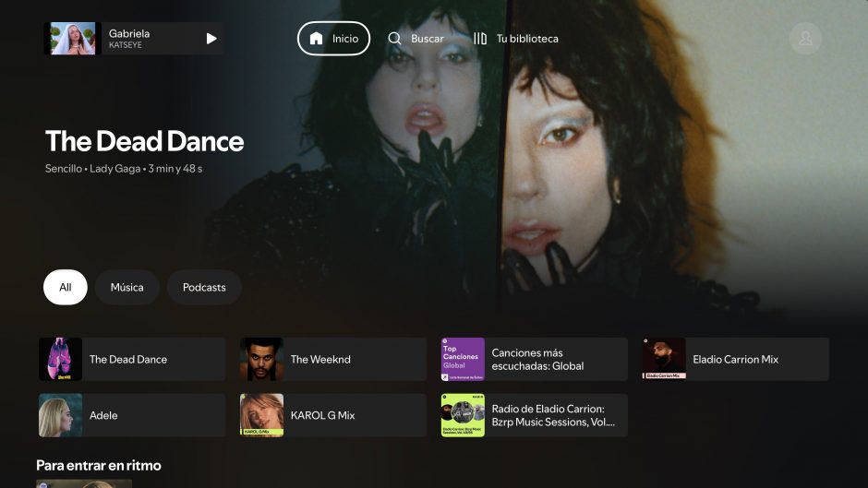Click the Para entrar en ritmo heading

click(99, 465)
